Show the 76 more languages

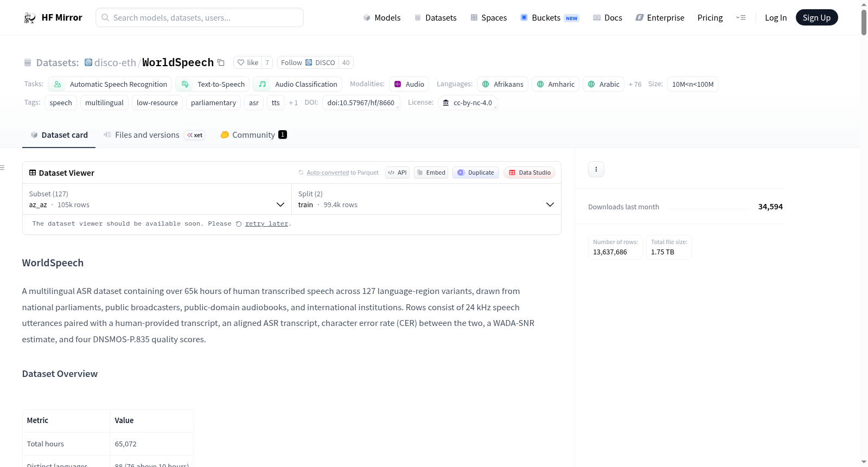click(635, 84)
